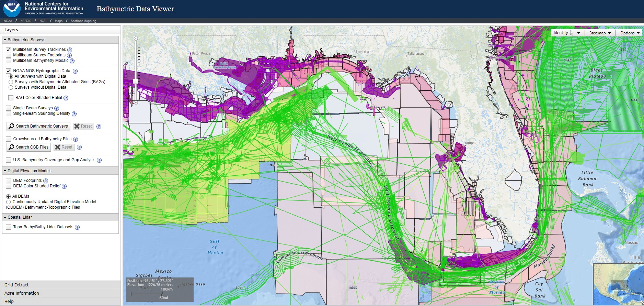The image size is (644, 306).
Task: Click the overview map thumbnail
Action: tap(618, 285)
